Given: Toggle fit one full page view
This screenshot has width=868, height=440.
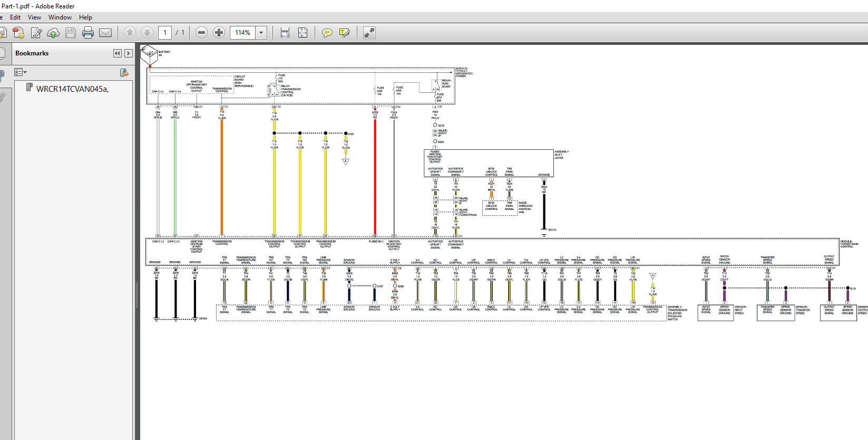Looking at the screenshot, I should pyautogui.click(x=303, y=33).
